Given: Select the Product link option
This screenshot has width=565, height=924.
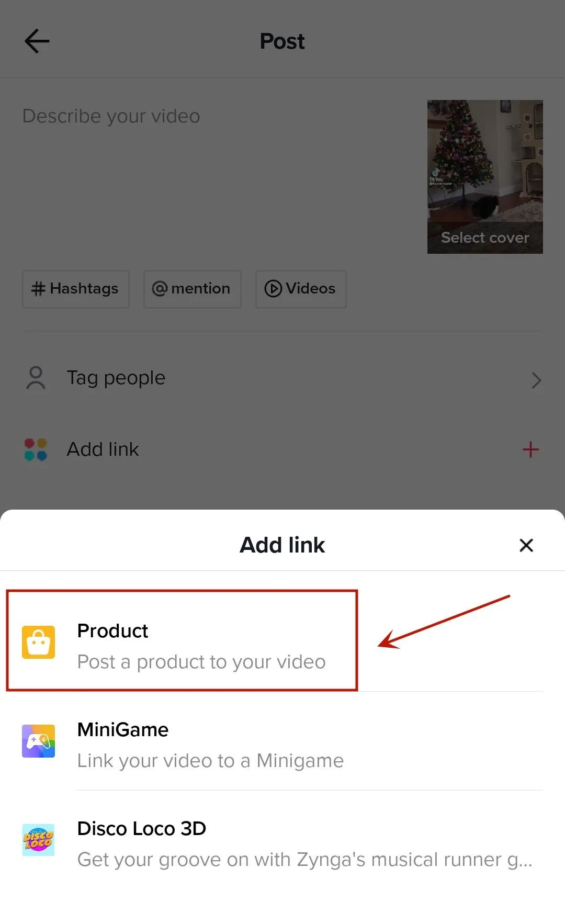Looking at the screenshot, I should click(201, 645).
